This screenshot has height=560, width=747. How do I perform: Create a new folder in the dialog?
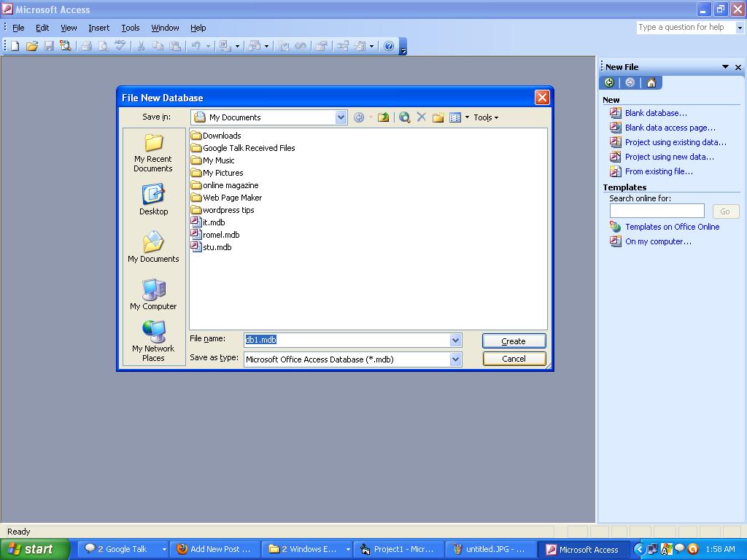pyautogui.click(x=438, y=117)
